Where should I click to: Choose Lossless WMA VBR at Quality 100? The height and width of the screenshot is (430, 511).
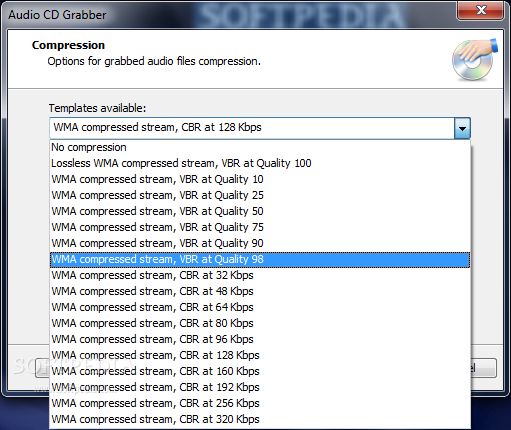(x=260, y=163)
